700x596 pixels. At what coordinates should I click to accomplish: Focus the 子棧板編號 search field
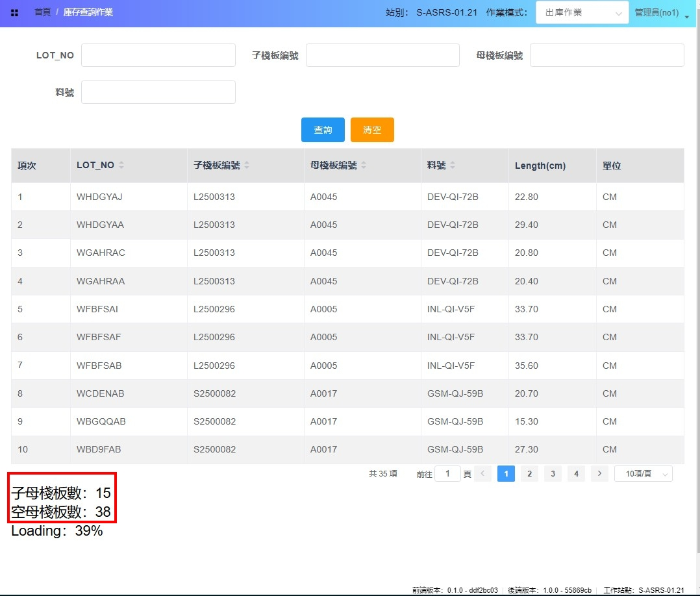tap(382, 55)
